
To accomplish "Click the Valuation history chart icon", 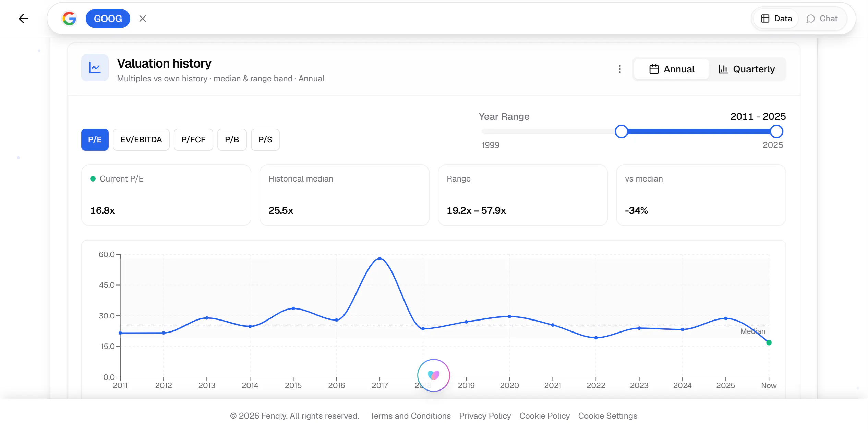I will [95, 68].
